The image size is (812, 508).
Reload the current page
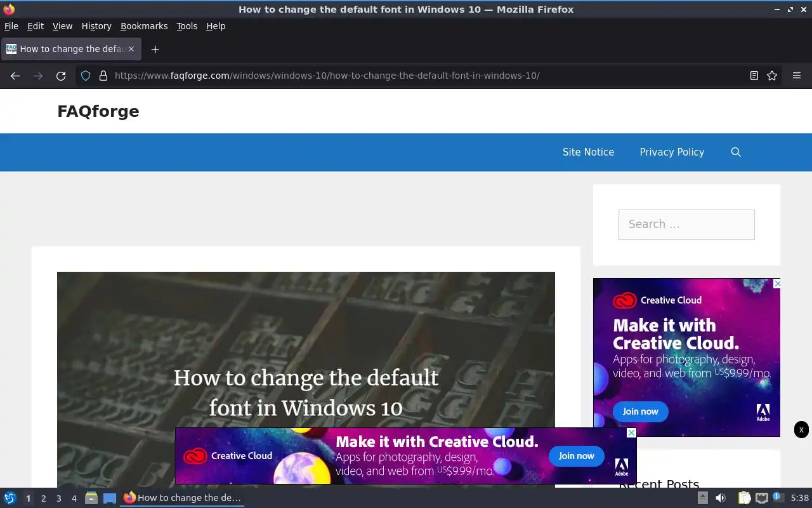[61, 76]
